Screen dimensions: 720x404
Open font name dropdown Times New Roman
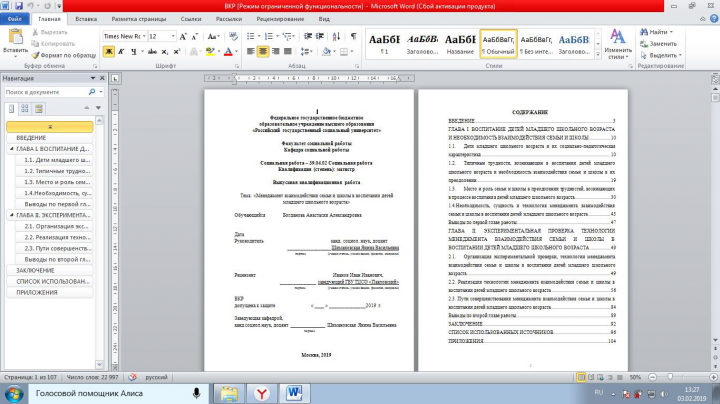(144, 36)
